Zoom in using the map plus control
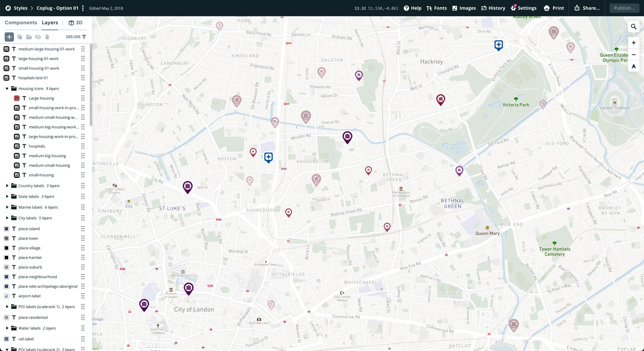Image resolution: width=644 pixels, height=351 pixels. pos(634,43)
